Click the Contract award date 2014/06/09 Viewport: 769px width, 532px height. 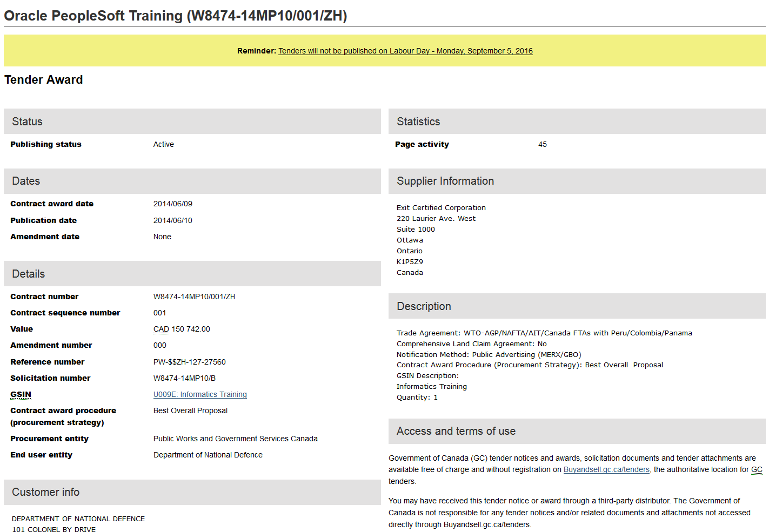(173, 204)
